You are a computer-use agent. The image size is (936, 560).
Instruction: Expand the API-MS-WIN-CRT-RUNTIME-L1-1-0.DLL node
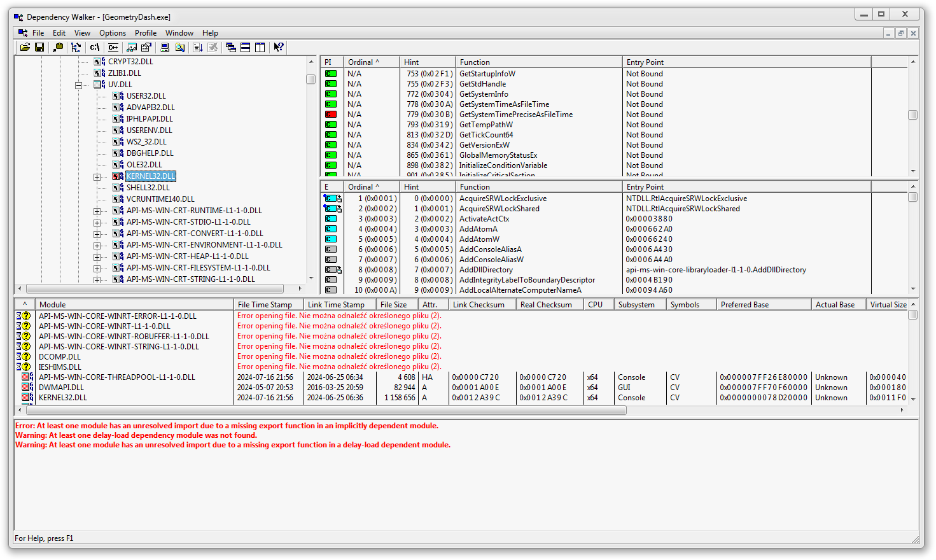[97, 211]
